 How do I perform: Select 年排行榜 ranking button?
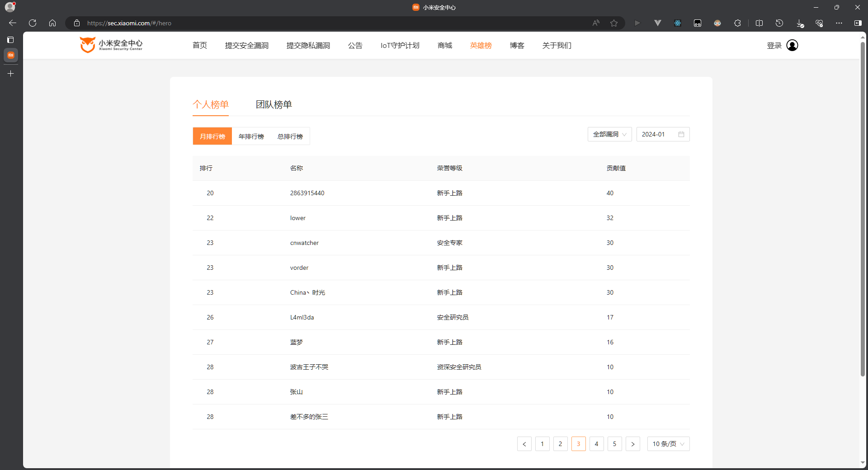pos(251,136)
